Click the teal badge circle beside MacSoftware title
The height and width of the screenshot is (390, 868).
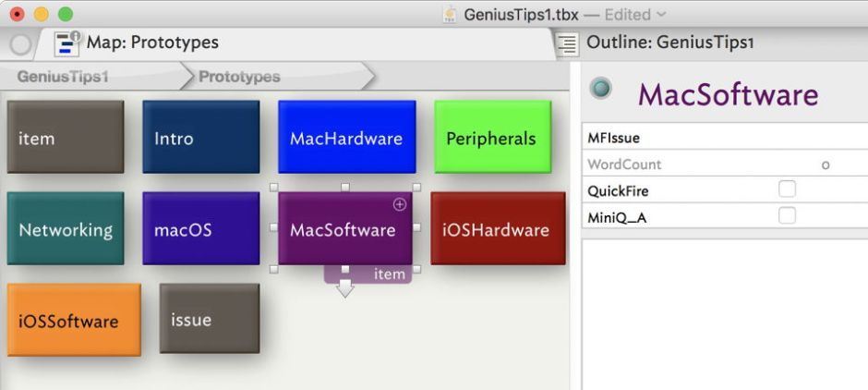pyautogui.click(x=601, y=89)
